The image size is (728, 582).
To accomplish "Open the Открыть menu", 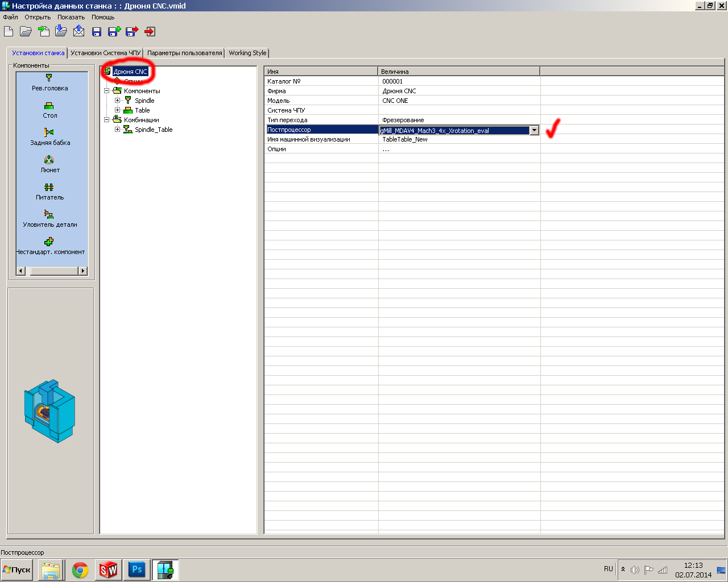I will pyautogui.click(x=38, y=17).
